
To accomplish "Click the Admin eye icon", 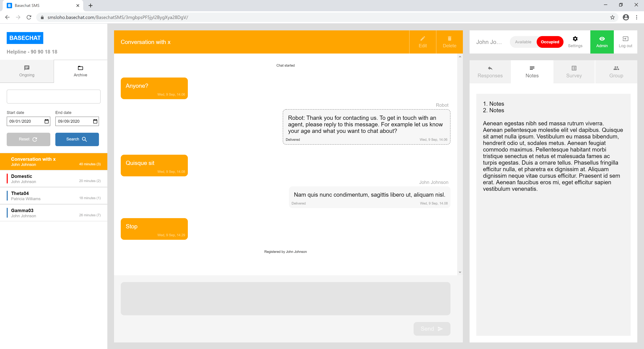I will 602,39.
